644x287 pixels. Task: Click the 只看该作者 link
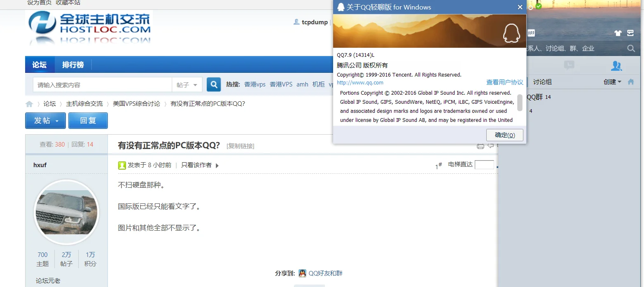(x=196, y=165)
